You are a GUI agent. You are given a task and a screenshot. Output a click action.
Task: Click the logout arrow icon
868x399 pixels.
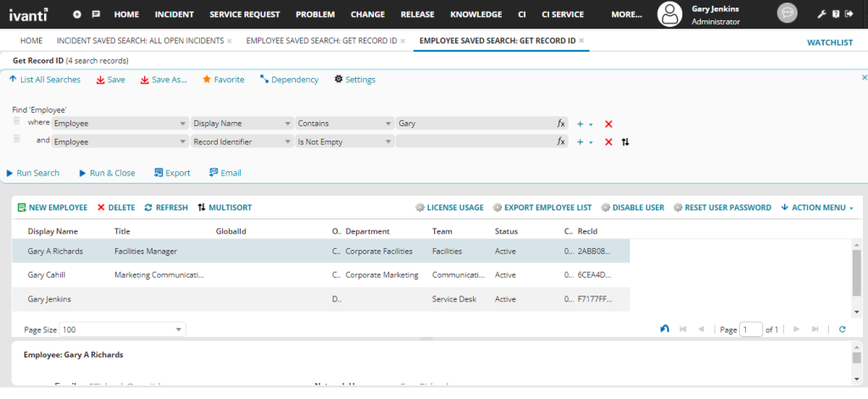(x=849, y=14)
